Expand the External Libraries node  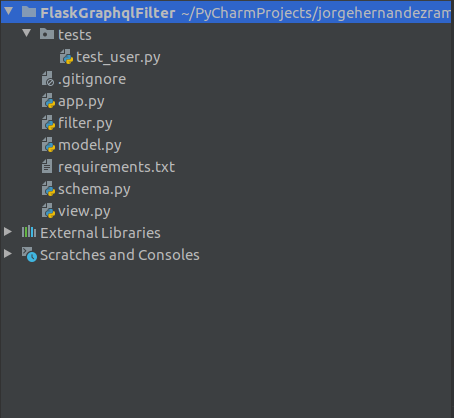tap(8, 232)
